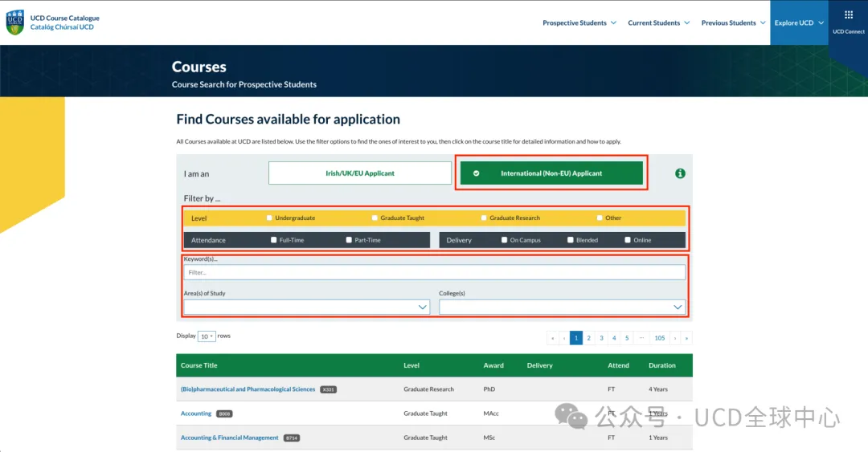Click the Keyword(s) filter input field

click(x=434, y=272)
